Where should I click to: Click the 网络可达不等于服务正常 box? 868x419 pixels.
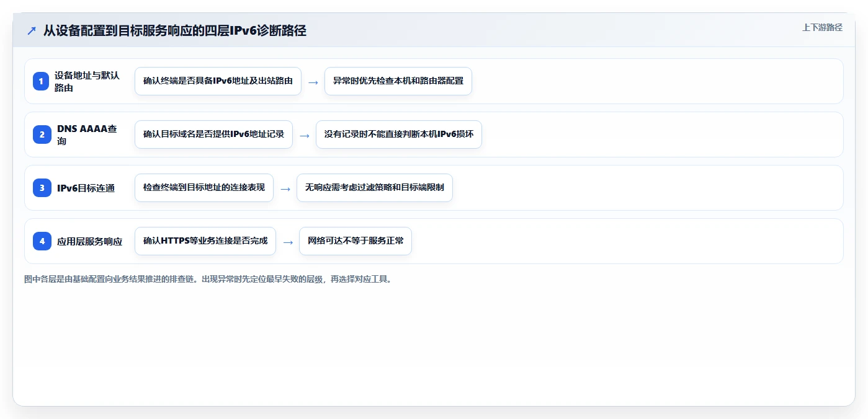click(356, 241)
